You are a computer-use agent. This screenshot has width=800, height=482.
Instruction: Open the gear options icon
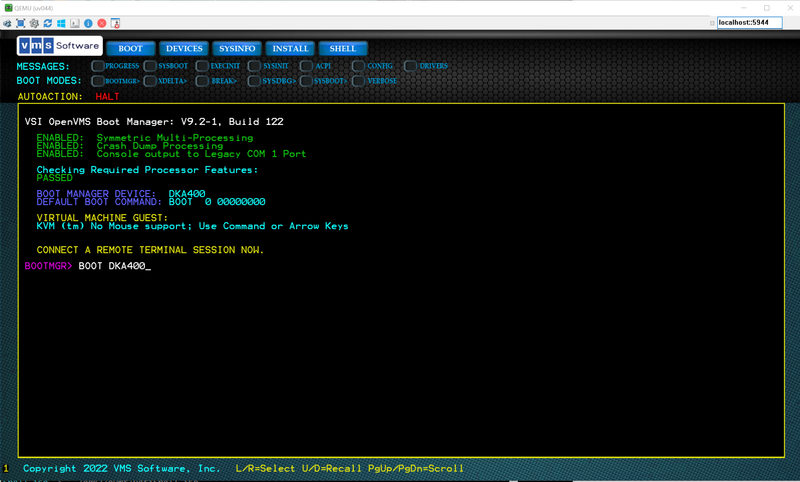(34, 23)
